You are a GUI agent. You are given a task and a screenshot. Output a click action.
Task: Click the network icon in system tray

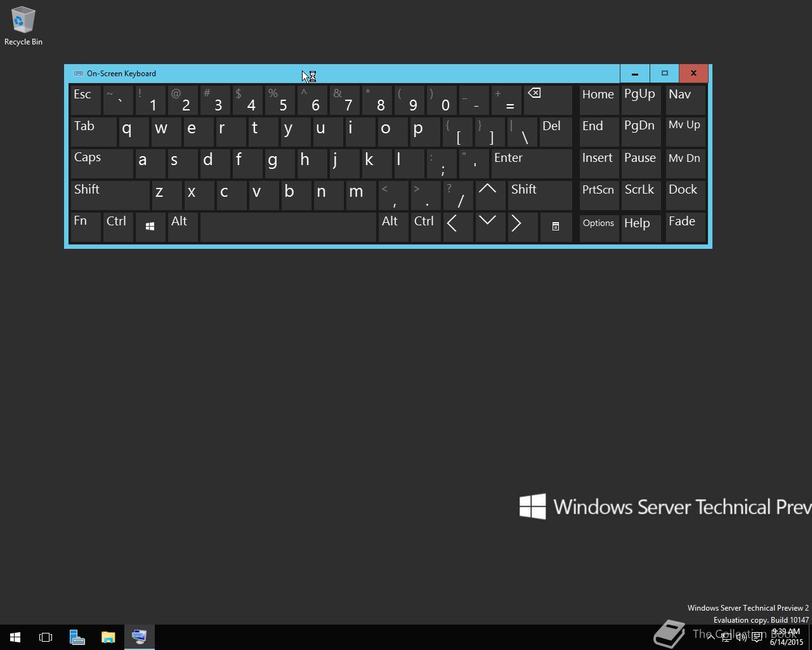coord(726,637)
